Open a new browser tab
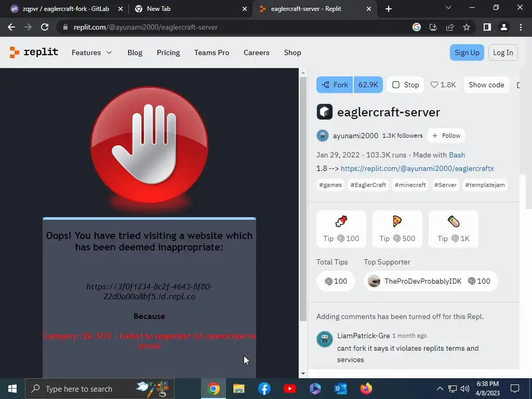 (x=389, y=9)
